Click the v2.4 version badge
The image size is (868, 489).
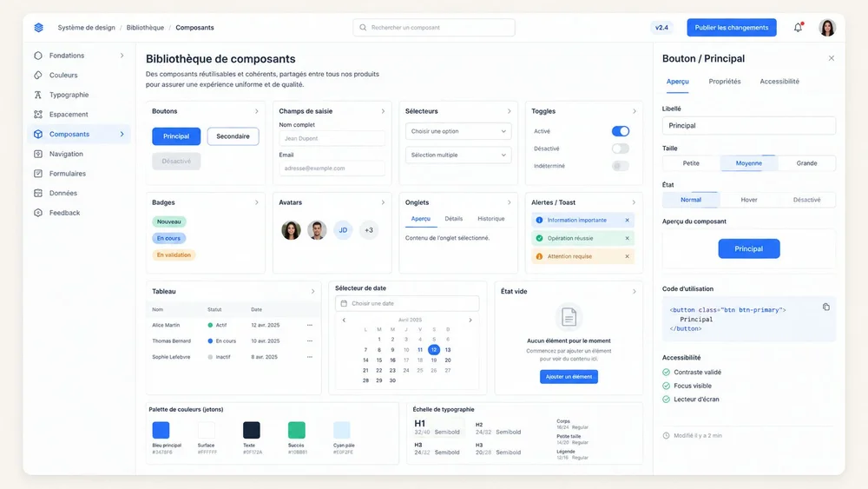[661, 27]
